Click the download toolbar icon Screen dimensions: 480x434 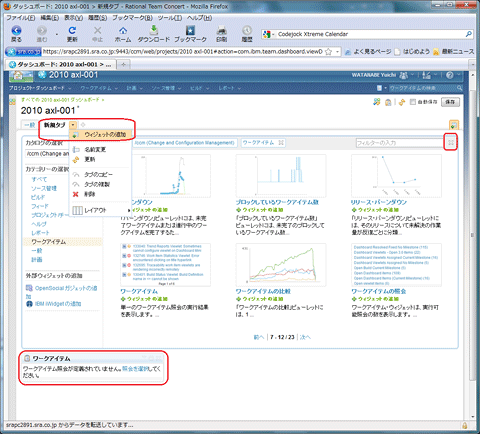click(154, 30)
